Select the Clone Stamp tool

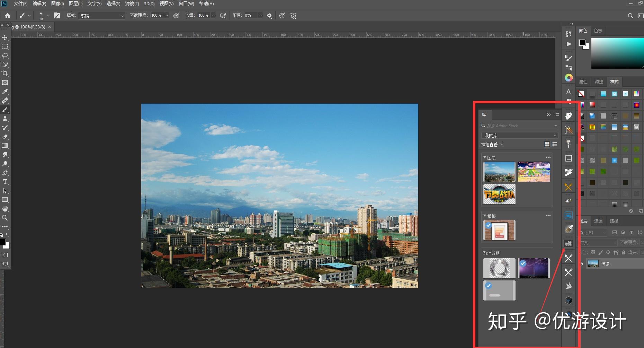[5, 119]
